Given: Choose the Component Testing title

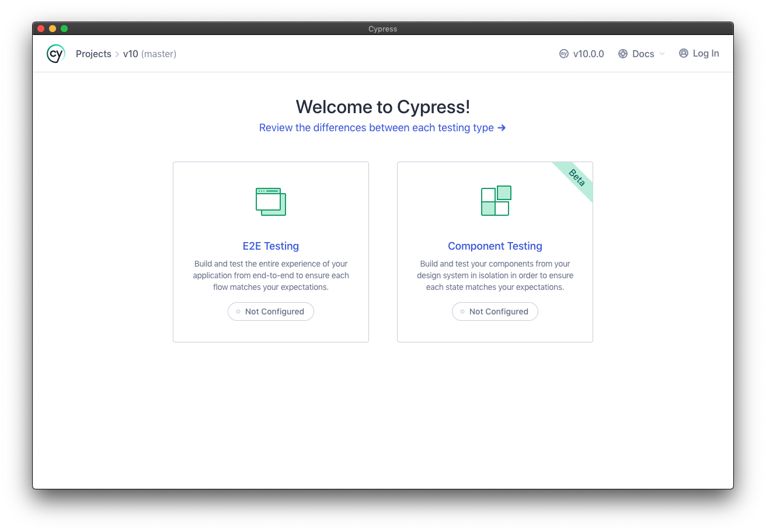Looking at the screenshot, I should 495,246.
